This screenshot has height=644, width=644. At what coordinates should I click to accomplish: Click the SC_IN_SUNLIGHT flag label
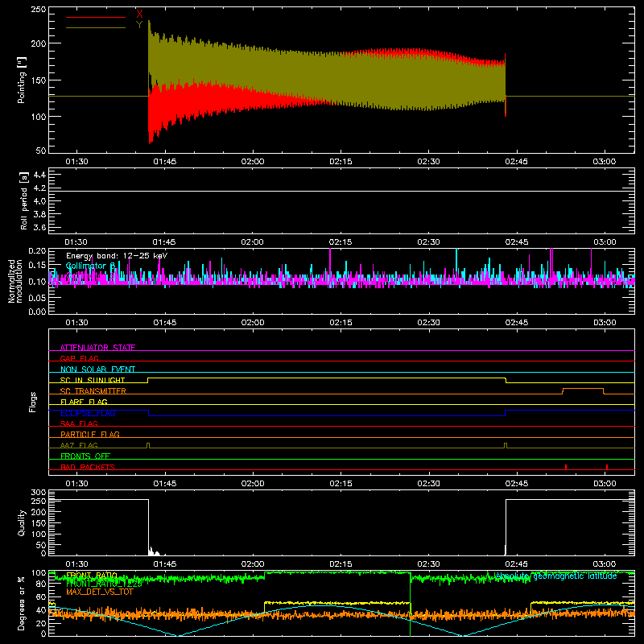point(93,380)
